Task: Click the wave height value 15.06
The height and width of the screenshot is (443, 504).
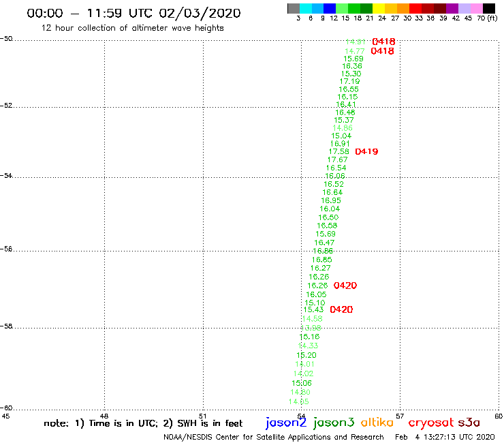Action: coord(302,383)
